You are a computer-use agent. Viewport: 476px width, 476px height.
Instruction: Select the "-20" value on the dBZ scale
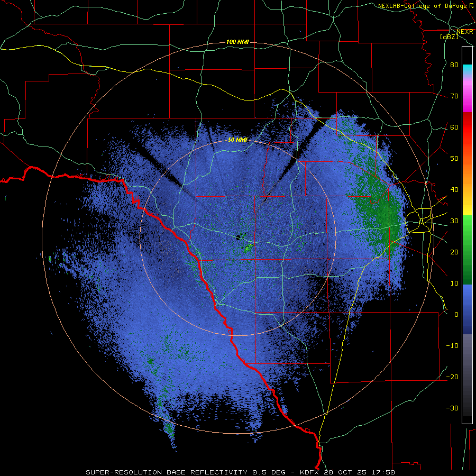pos(452,377)
